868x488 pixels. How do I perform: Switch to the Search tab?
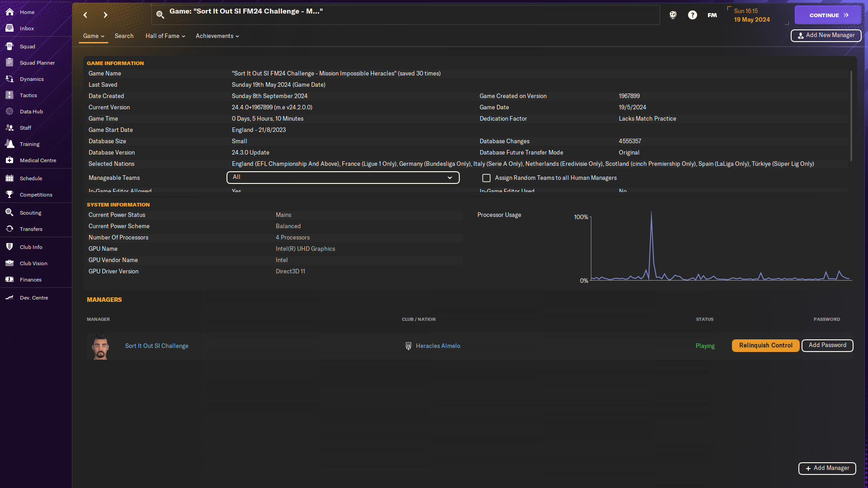pos(124,36)
